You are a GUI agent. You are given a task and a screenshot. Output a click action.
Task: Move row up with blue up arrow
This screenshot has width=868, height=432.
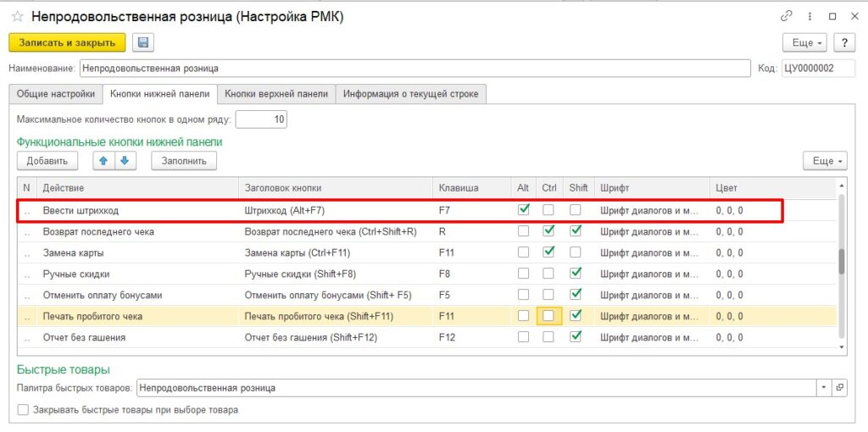[104, 160]
